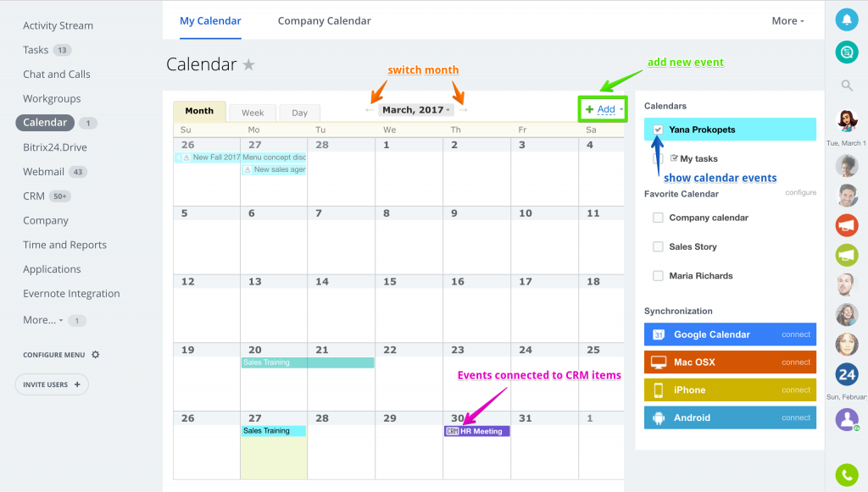Viewport: 868px width, 492px height.
Task: Expand the More menu at top right
Action: [787, 21]
